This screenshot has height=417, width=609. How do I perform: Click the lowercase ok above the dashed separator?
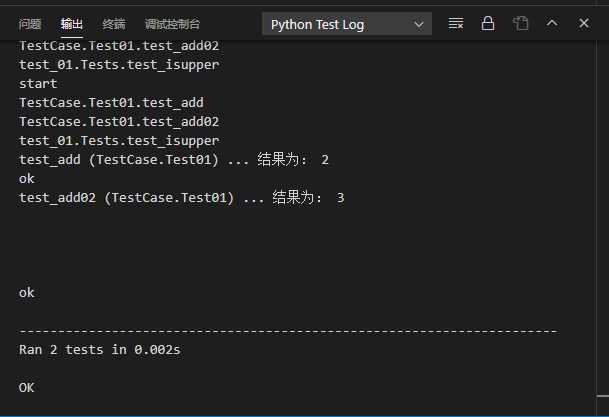[x=27, y=293]
